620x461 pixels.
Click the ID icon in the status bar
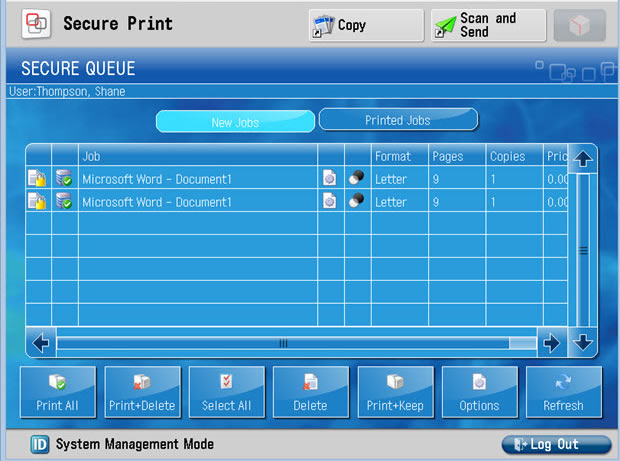(40, 444)
